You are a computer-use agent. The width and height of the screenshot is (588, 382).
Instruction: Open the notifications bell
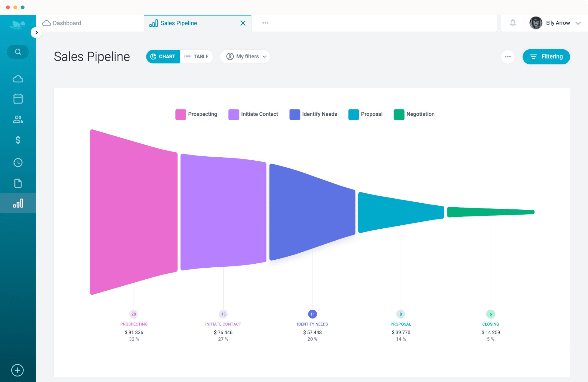point(513,23)
